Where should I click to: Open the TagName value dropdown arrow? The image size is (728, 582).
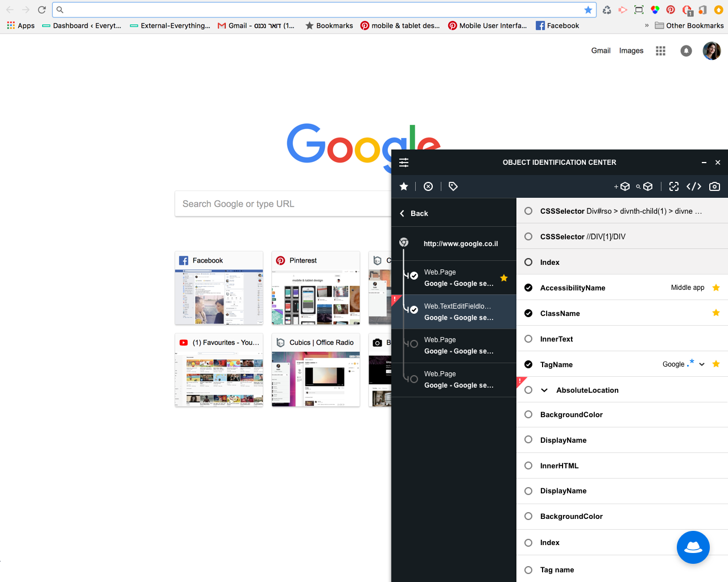click(x=702, y=364)
